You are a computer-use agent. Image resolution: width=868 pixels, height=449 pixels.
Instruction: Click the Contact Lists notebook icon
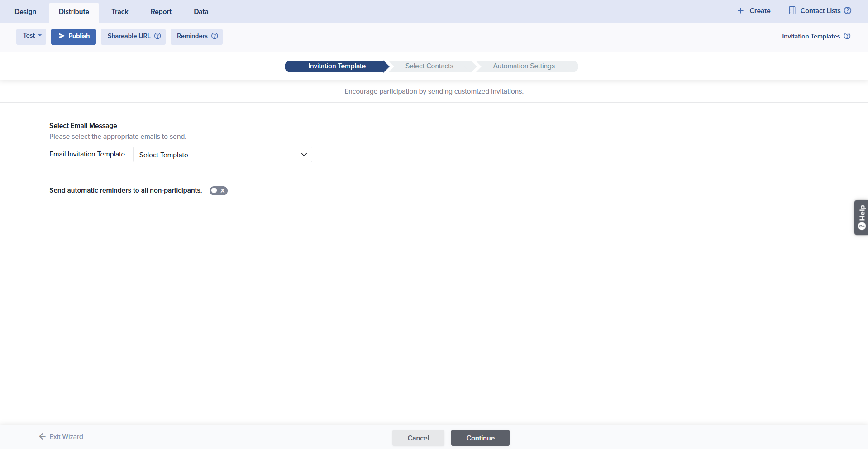tap(792, 10)
